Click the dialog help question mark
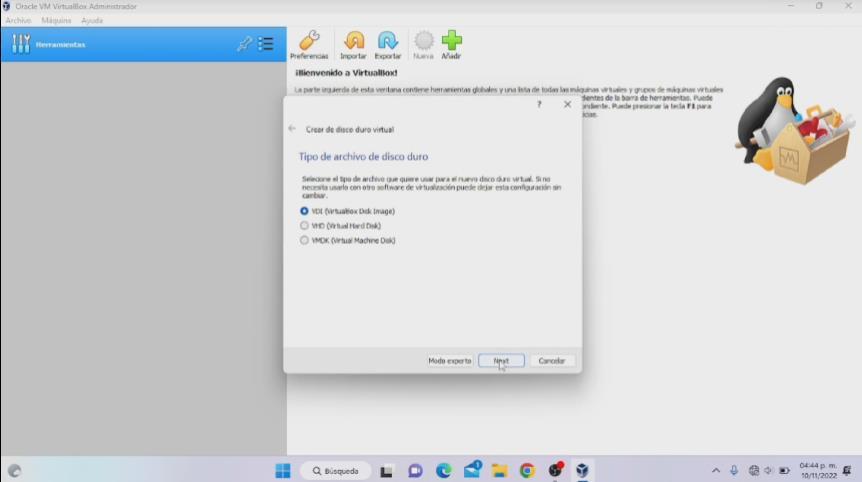The image size is (862, 482). click(539, 104)
